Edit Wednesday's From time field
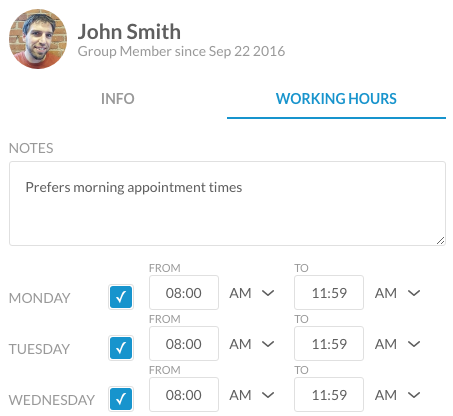The image size is (453, 416). (184, 395)
